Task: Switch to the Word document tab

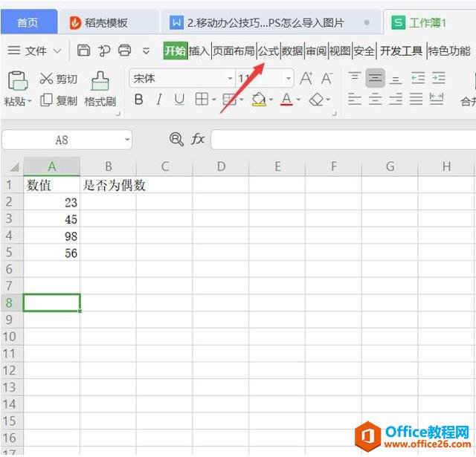Action: [x=270, y=22]
